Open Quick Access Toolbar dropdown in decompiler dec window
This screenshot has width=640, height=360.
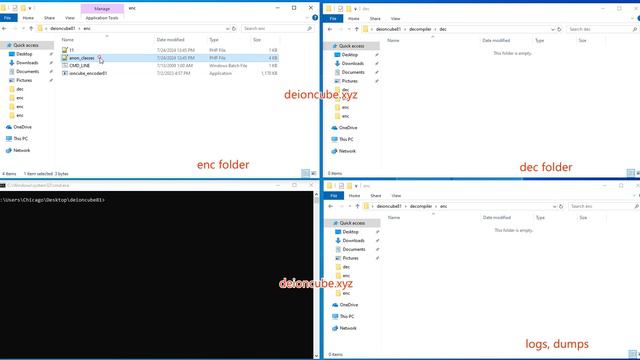(x=356, y=9)
